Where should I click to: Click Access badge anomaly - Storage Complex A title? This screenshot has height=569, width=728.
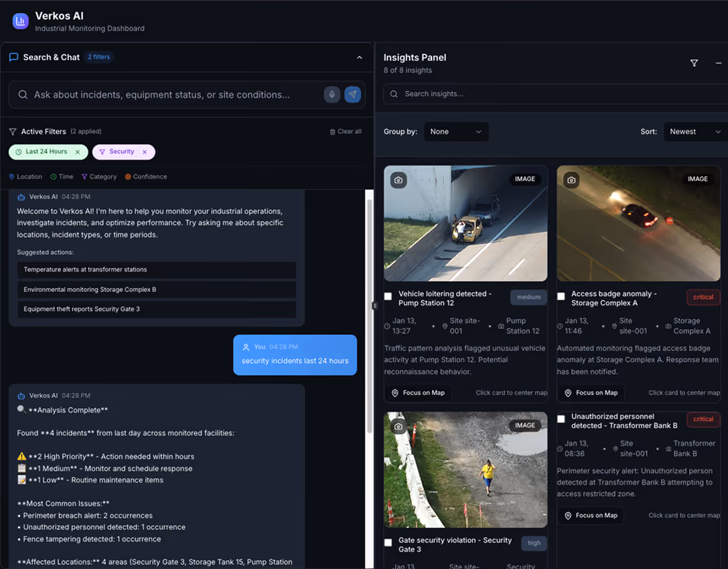(614, 298)
